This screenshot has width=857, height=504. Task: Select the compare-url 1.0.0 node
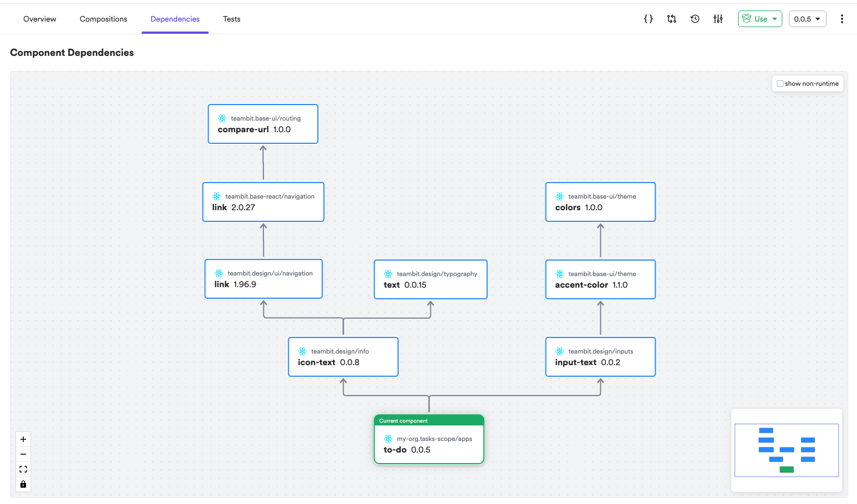pos(263,124)
